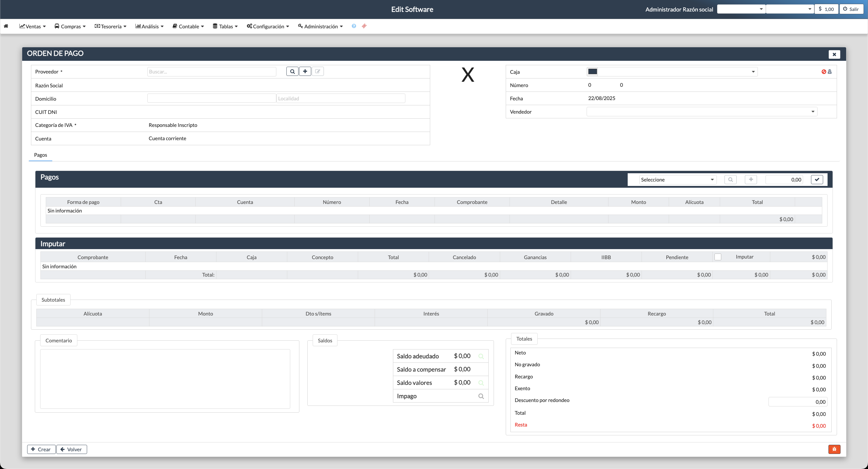This screenshot has height=469, width=868.
Task: Edit the supplier using the pencil icon
Action: click(x=317, y=71)
